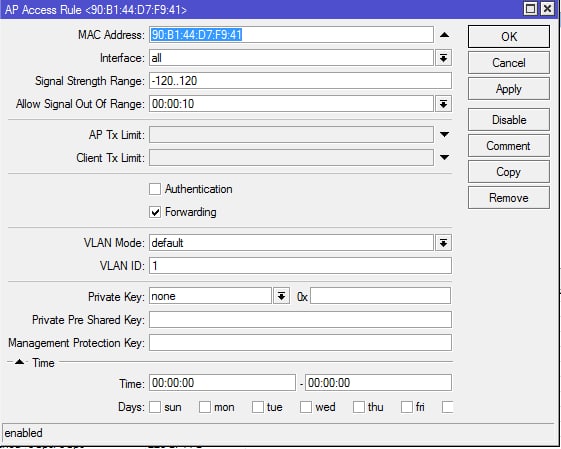Collapse the MAC Address field arrow
This screenshot has width=561, height=449.
[444, 35]
